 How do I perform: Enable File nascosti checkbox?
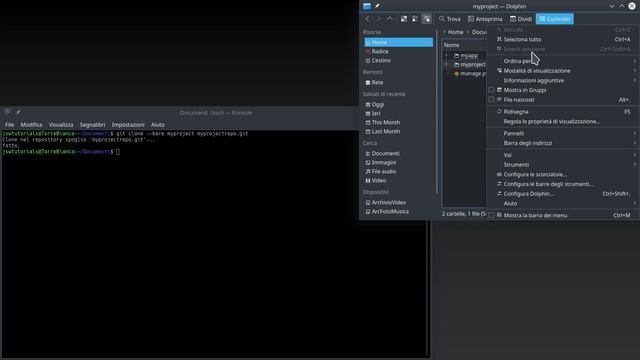coord(491,100)
